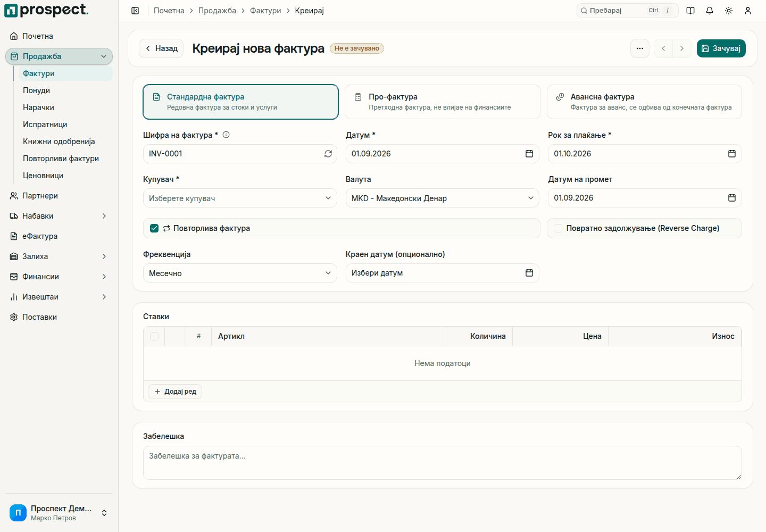This screenshot has height=532, width=766.
Task: Regenerate invoice code with refresh icon
Action: click(328, 154)
